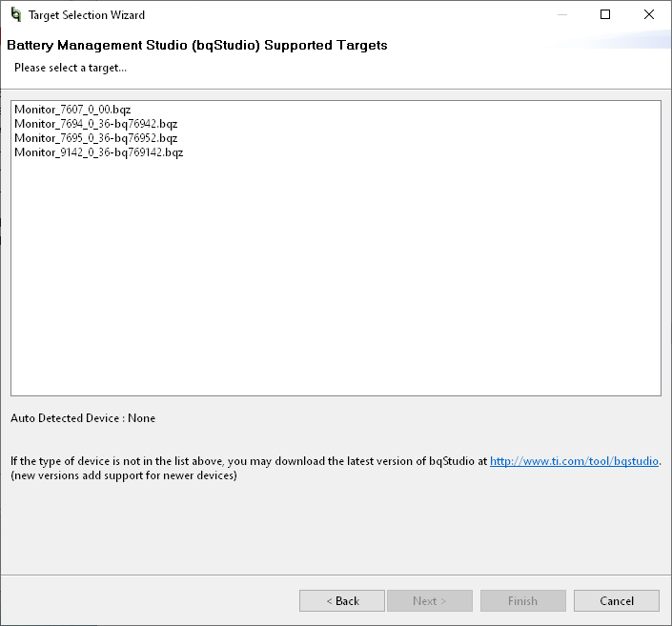
Task: Highlight Monitor_9142_0_36-bq769142.bqz target
Action: pos(98,152)
